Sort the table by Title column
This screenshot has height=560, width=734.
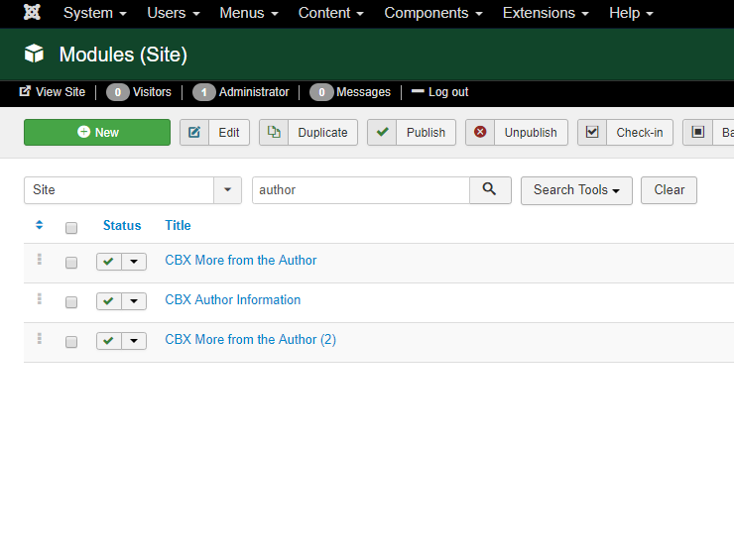178,226
